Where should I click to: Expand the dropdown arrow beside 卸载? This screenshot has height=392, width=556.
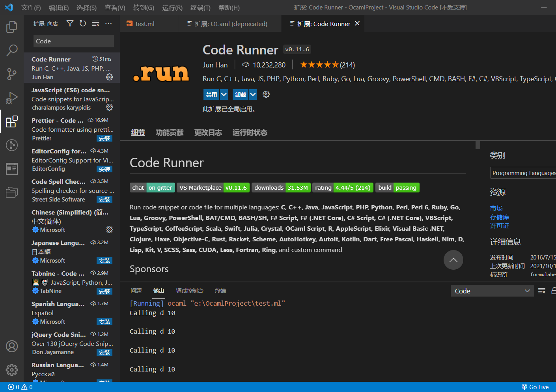point(253,94)
